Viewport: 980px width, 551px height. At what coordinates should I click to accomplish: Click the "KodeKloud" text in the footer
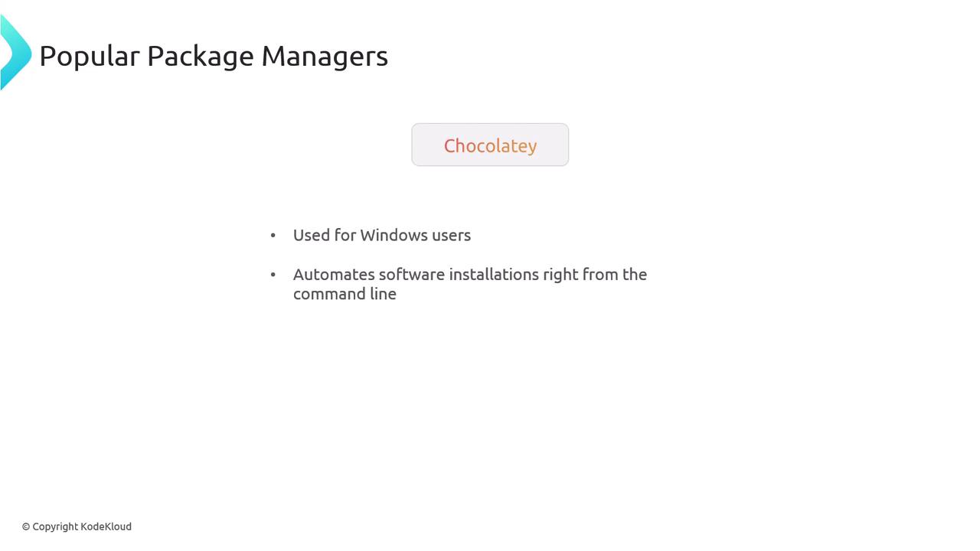(106, 527)
